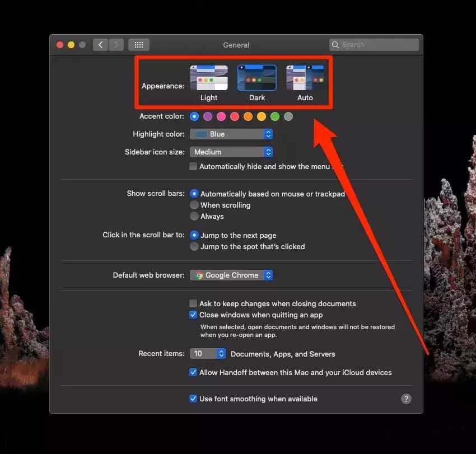Enable automatically hide and show the menu bar

click(193, 166)
